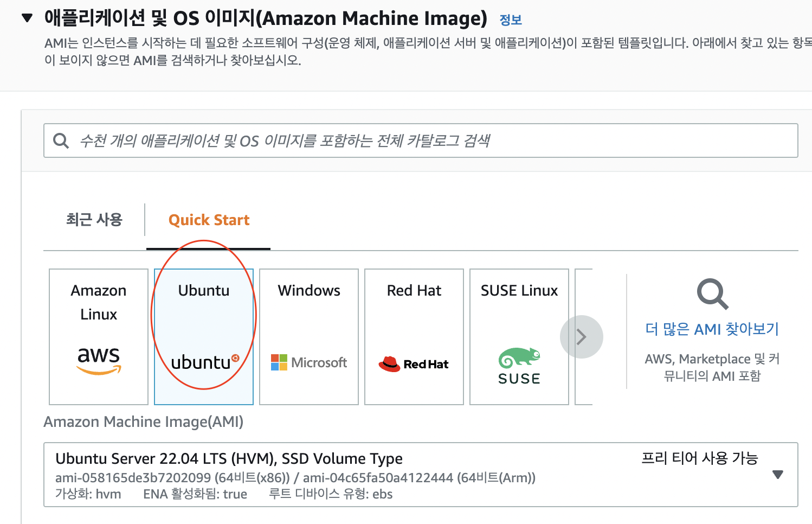This screenshot has width=812, height=524.
Task: Select the SUSE Linux AMI card
Action: click(519, 337)
